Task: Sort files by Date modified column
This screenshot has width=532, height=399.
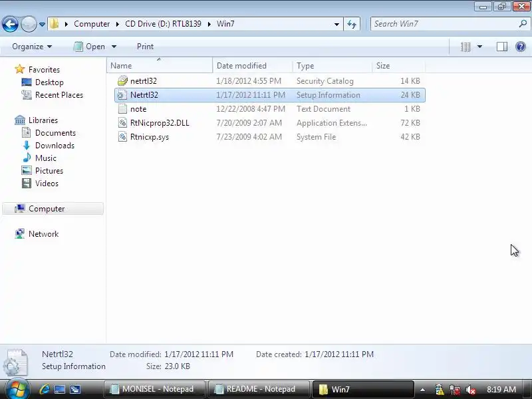Action: pos(253,65)
